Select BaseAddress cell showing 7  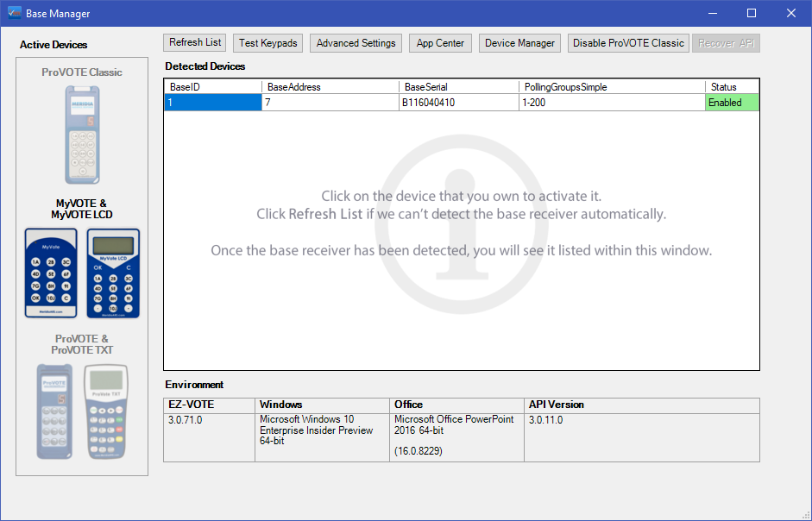(x=330, y=103)
